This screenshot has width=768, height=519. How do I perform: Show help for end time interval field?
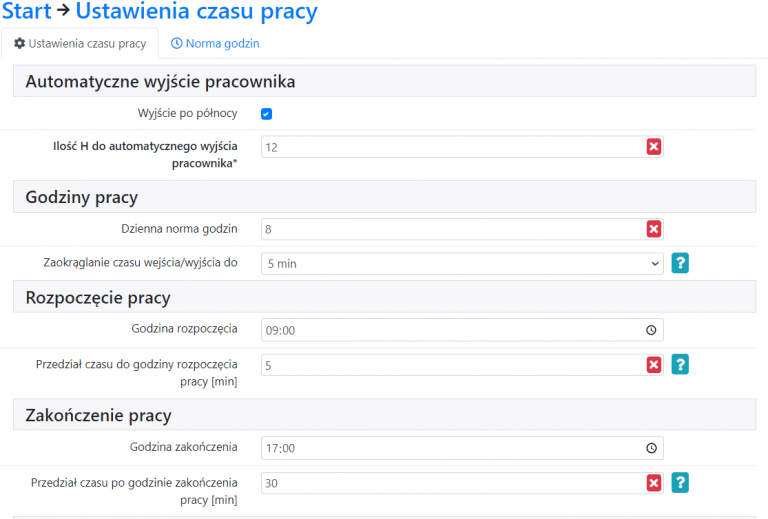(x=680, y=483)
